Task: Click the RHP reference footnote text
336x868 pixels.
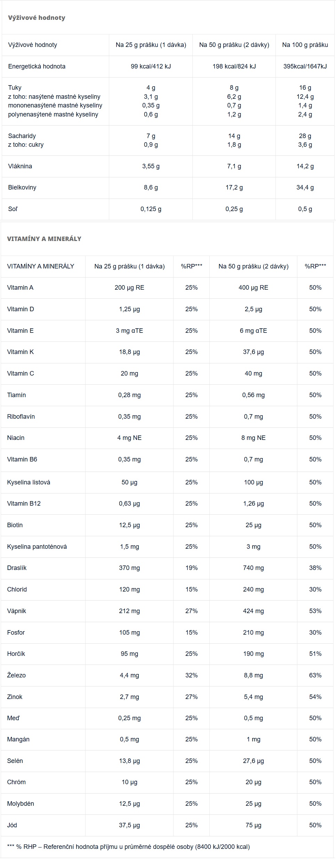Action: point(128,847)
